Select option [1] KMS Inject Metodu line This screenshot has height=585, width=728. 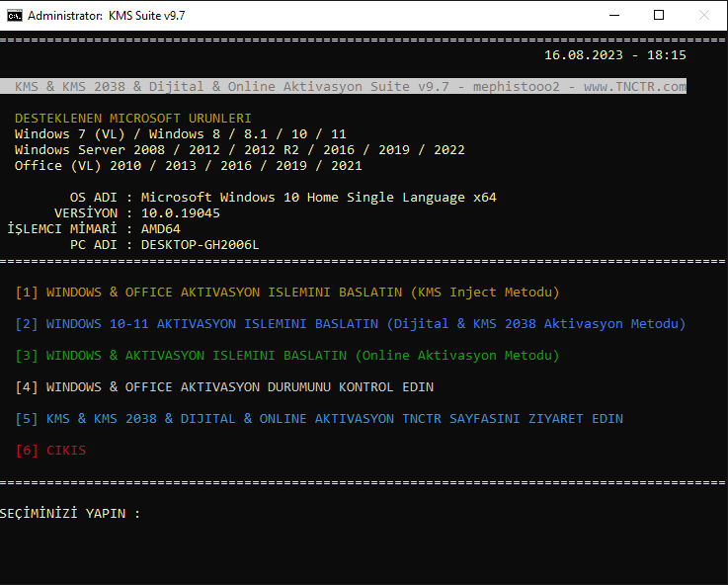pos(287,292)
